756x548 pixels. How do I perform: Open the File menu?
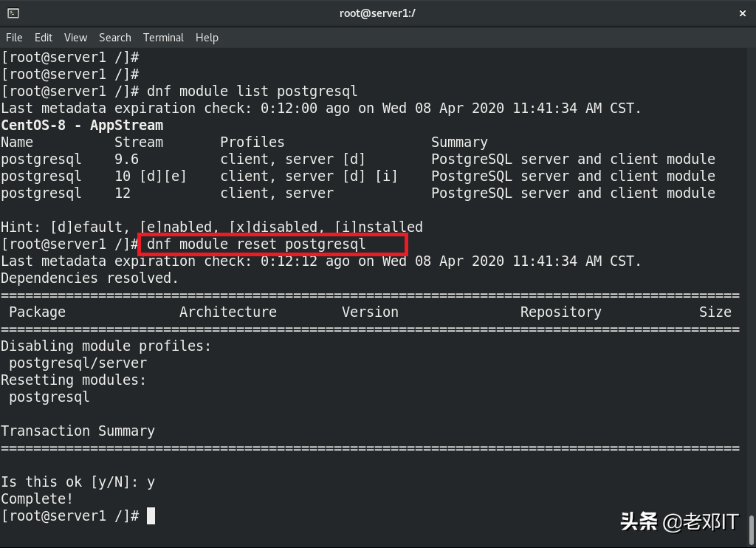point(14,38)
